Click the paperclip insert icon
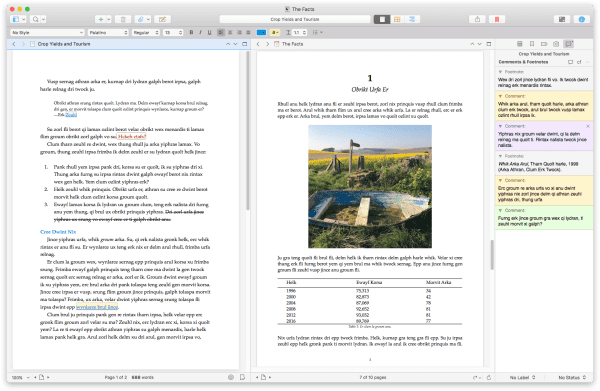 [140, 19]
